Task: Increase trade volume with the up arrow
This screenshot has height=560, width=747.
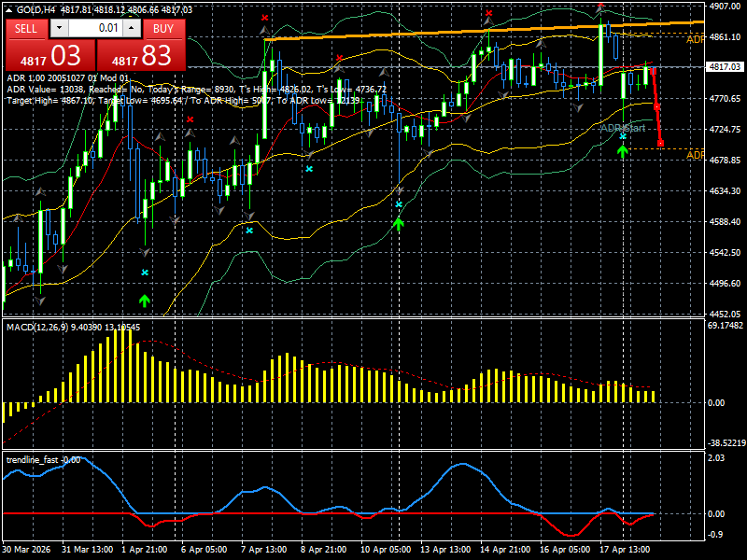Action: tap(132, 28)
